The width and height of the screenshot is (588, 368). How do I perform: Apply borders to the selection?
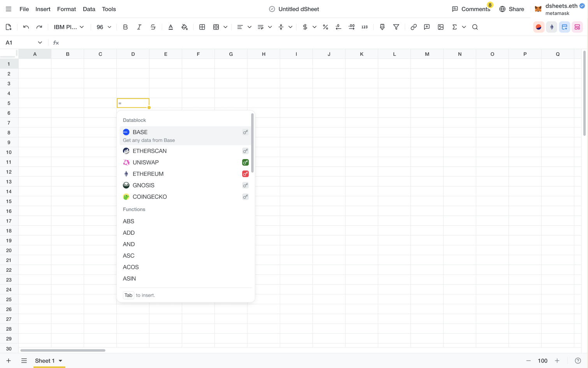coord(202,27)
